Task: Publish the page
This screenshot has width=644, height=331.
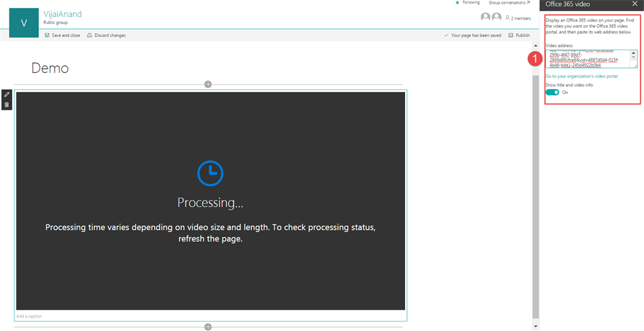Action: [x=519, y=35]
